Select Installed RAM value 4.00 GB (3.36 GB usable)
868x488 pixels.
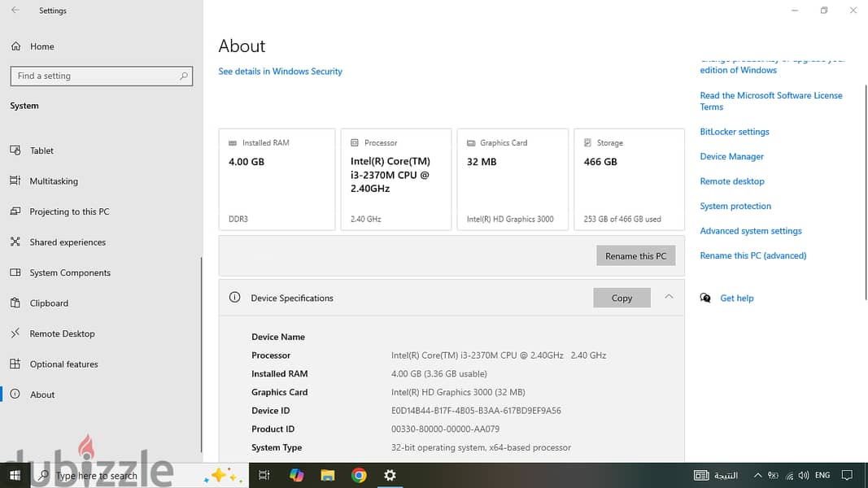pyautogui.click(x=439, y=373)
